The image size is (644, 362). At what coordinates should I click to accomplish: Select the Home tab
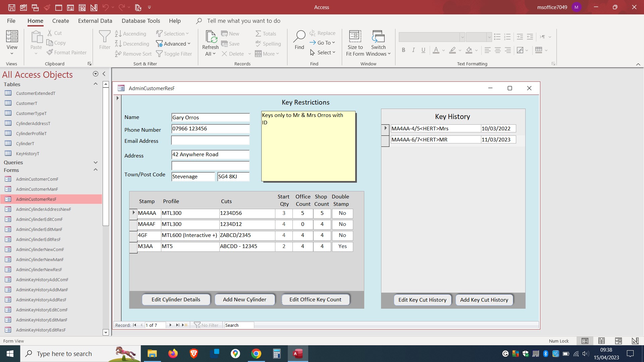click(35, 21)
